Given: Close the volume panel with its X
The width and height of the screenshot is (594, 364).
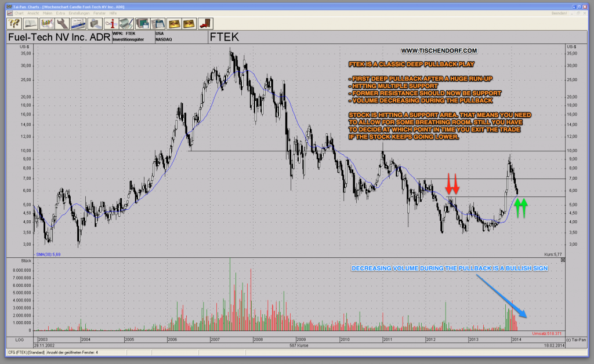Looking at the screenshot, I should pyautogui.click(x=562, y=261).
